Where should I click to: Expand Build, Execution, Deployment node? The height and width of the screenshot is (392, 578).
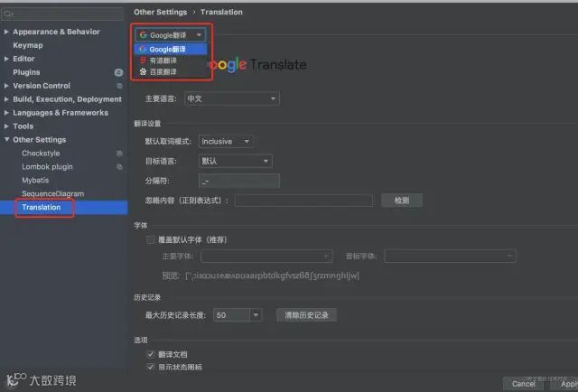(x=6, y=99)
